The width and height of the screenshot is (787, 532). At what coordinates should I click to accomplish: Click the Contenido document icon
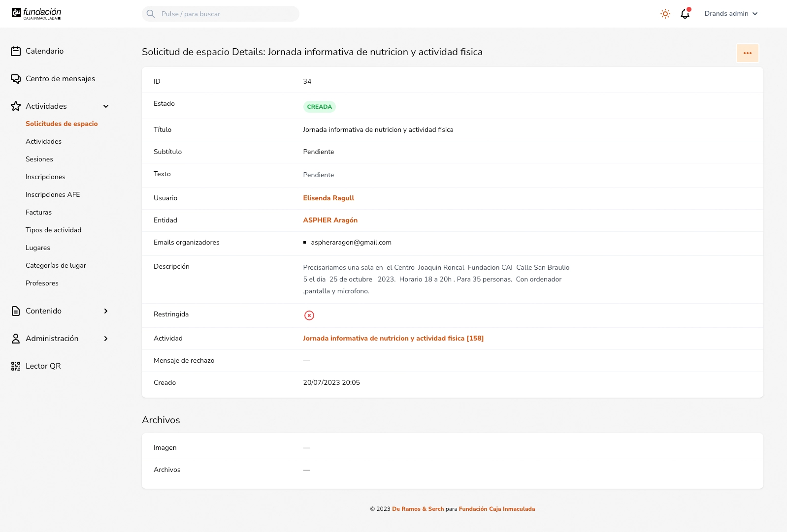[x=16, y=311]
